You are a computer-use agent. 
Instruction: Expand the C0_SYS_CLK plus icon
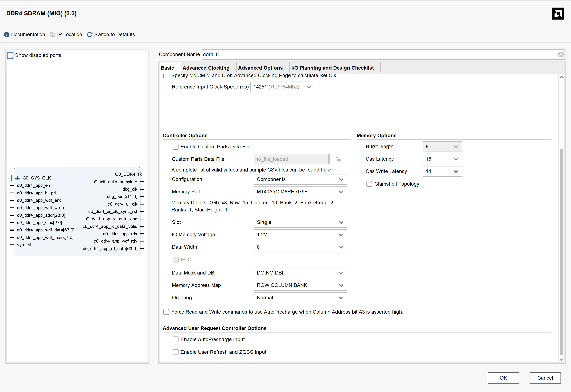coord(17,178)
